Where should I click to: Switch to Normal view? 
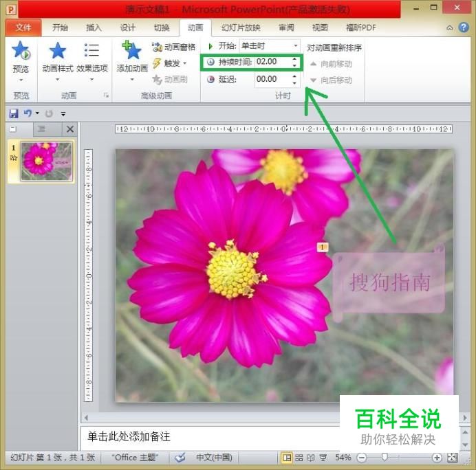pos(286,458)
